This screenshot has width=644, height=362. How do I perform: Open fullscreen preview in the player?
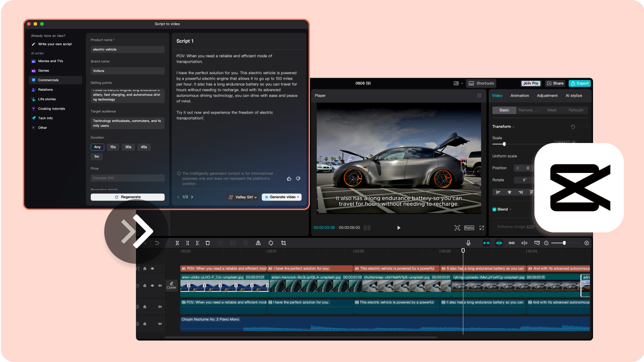[x=482, y=227]
